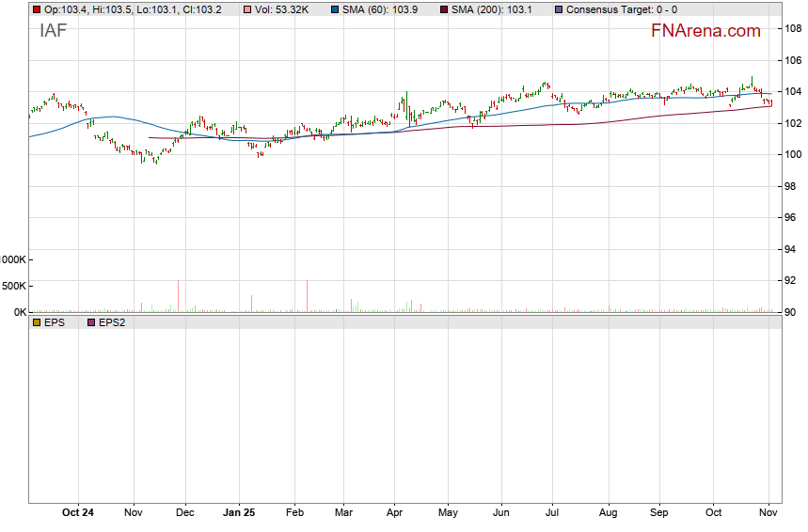
Task: Click the yellow EPS legend icon
Action: [37, 322]
